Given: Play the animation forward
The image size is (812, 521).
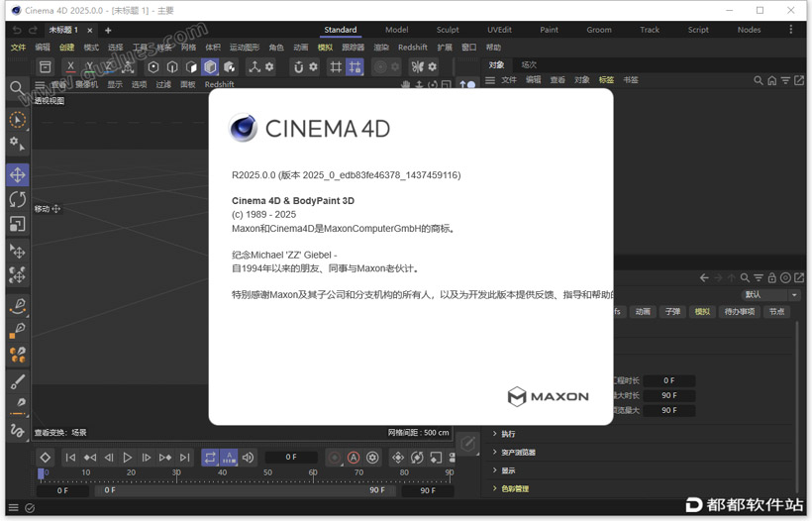Looking at the screenshot, I should 127,458.
